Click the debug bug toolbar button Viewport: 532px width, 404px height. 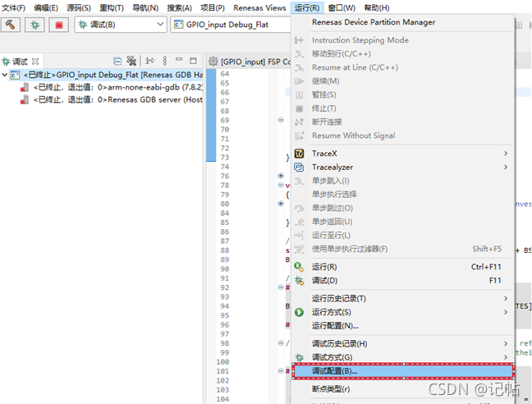[34, 25]
